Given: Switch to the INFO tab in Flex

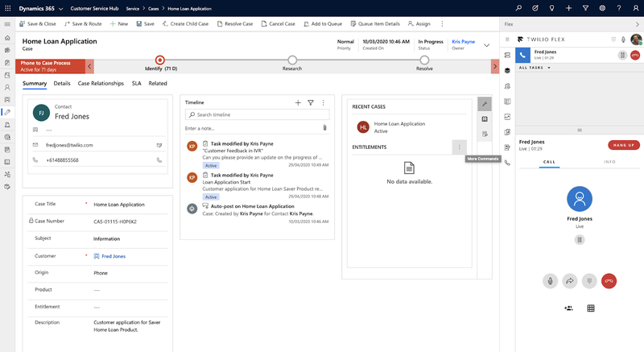Looking at the screenshot, I should point(609,162).
